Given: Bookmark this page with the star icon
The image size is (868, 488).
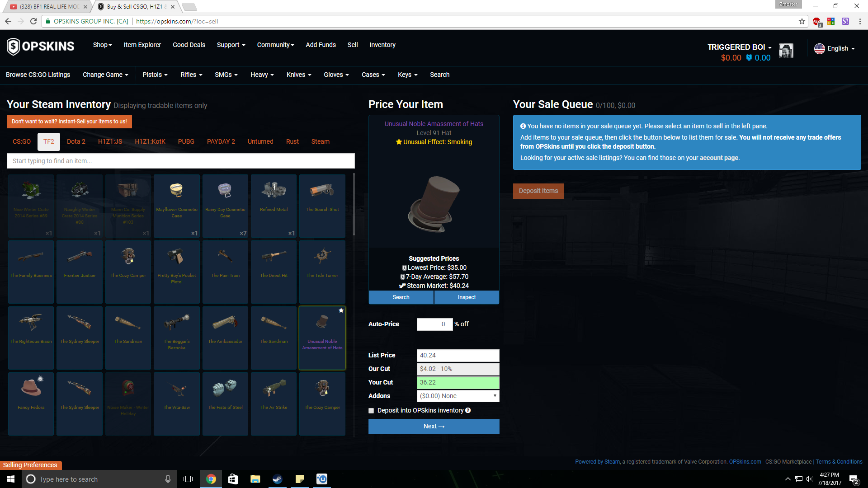Looking at the screenshot, I should tap(802, 21).
